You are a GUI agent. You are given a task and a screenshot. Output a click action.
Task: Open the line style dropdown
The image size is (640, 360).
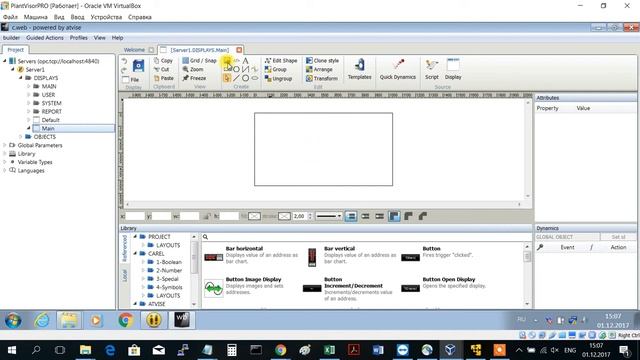coord(329,216)
